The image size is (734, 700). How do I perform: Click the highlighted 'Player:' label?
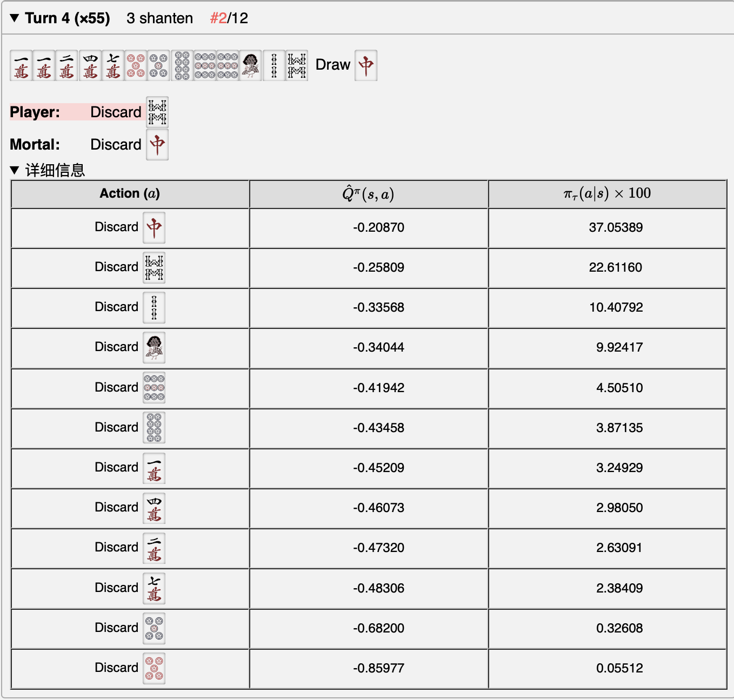click(35, 112)
